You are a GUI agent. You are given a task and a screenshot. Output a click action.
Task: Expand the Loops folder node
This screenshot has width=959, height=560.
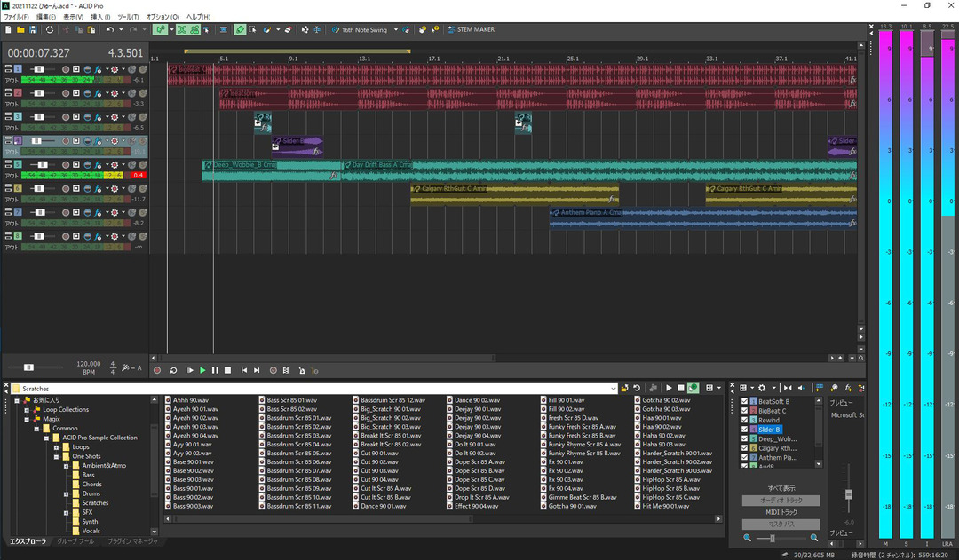click(x=56, y=447)
